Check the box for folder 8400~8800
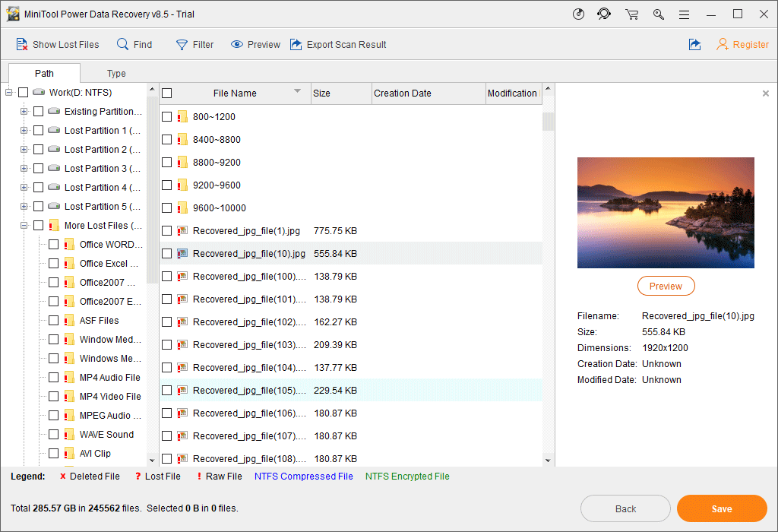 tap(167, 139)
